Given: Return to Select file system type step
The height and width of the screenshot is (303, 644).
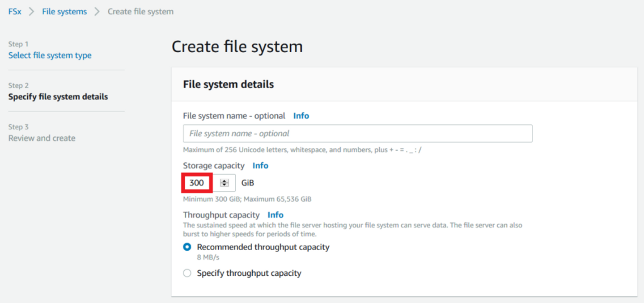Looking at the screenshot, I should click(x=50, y=55).
